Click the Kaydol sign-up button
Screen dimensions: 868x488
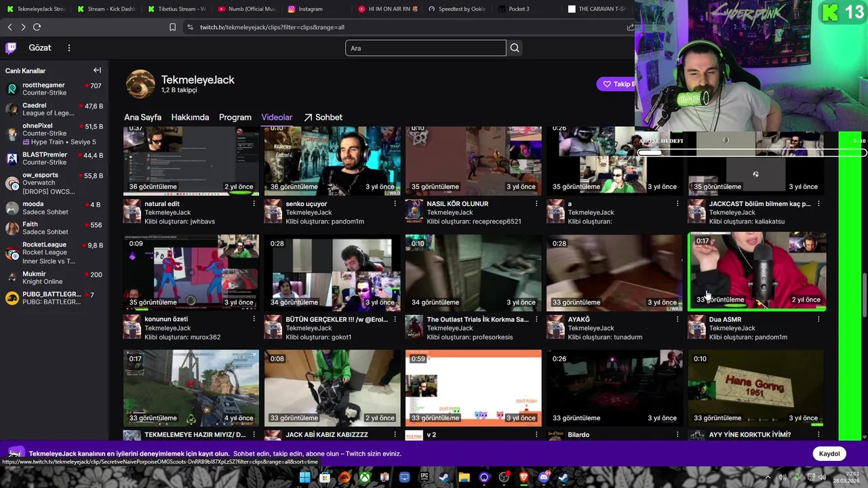pyautogui.click(x=829, y=453)
